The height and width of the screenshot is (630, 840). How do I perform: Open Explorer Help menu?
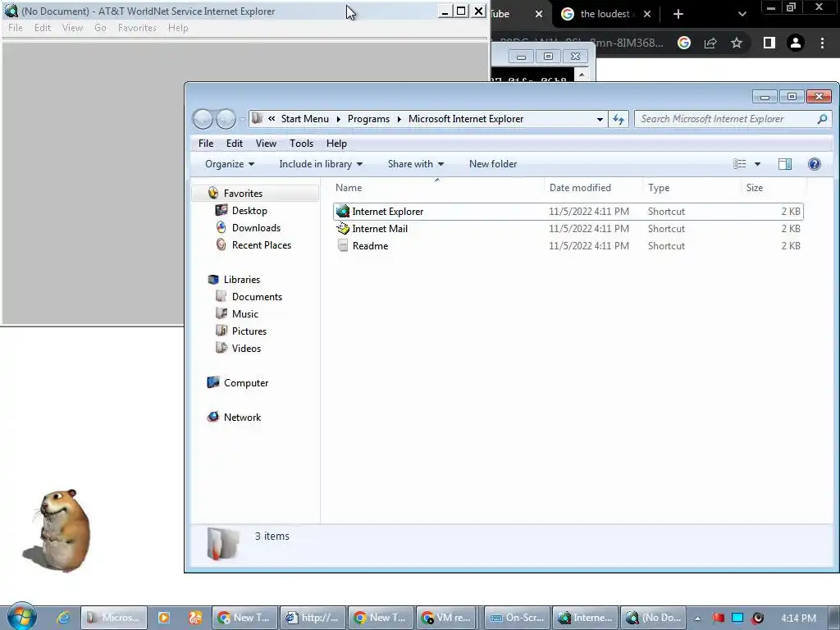click(x=336, y=143)
